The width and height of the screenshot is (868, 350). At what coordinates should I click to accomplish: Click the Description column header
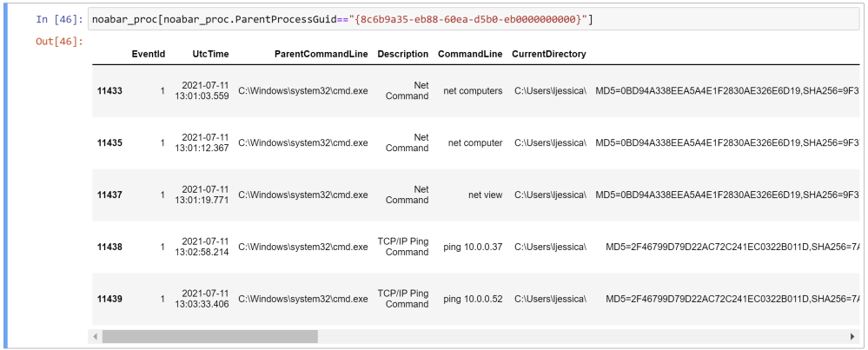click(402, 54)
